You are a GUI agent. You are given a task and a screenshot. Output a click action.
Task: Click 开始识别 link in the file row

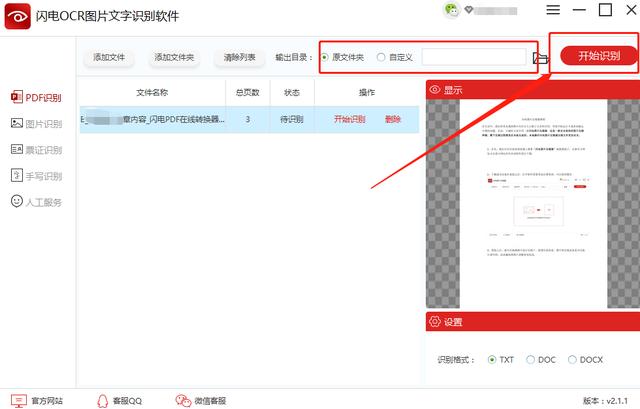(350, 119)
